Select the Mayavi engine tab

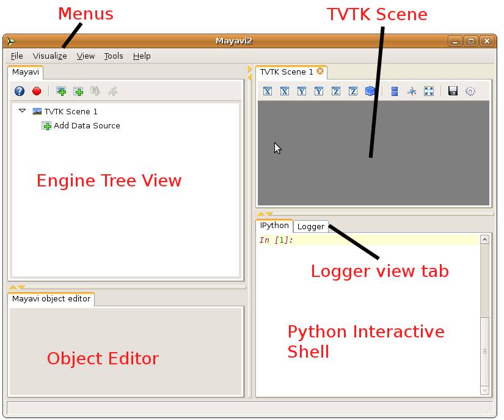click(x=26, y=72)
